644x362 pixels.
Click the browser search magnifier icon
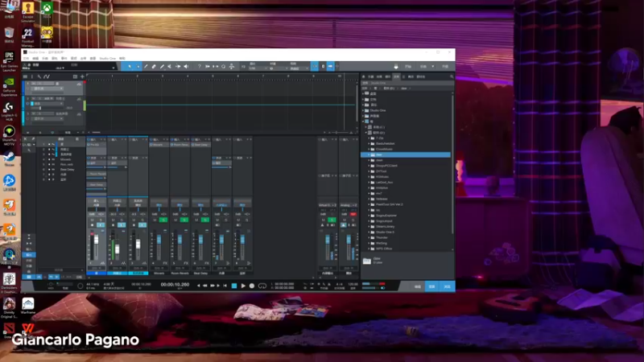point(452,76)
